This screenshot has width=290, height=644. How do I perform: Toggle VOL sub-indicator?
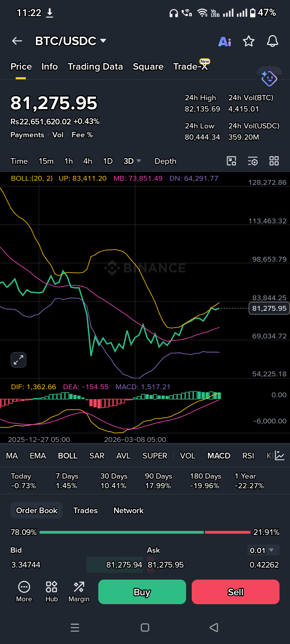click(x=187, y=456)
